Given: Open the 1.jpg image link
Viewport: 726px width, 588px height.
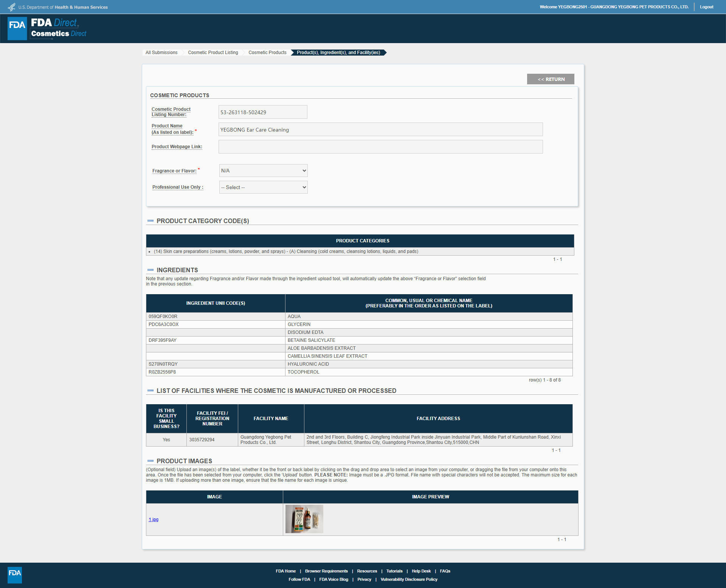Looking at the screenshot, I should coord(154,520).
